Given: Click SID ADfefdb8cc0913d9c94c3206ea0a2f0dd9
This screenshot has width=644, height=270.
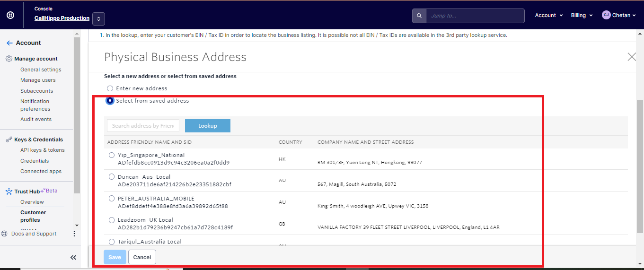Looking at the screenshot, I should tap(174, 163).
